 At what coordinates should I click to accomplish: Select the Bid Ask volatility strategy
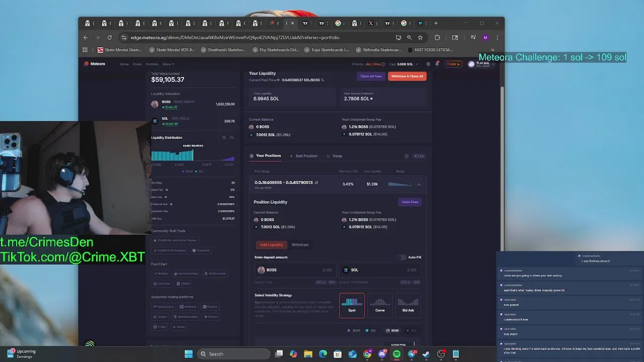(408, 305)
